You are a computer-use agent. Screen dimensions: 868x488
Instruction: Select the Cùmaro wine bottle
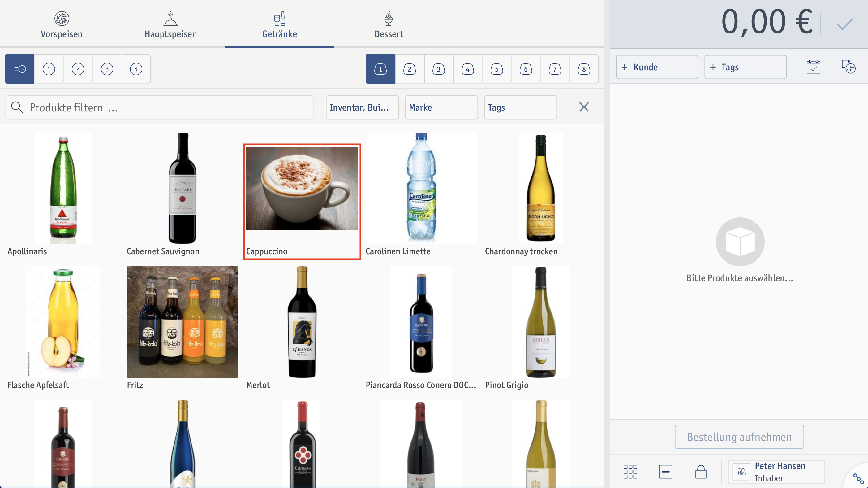tap(302, 444)
